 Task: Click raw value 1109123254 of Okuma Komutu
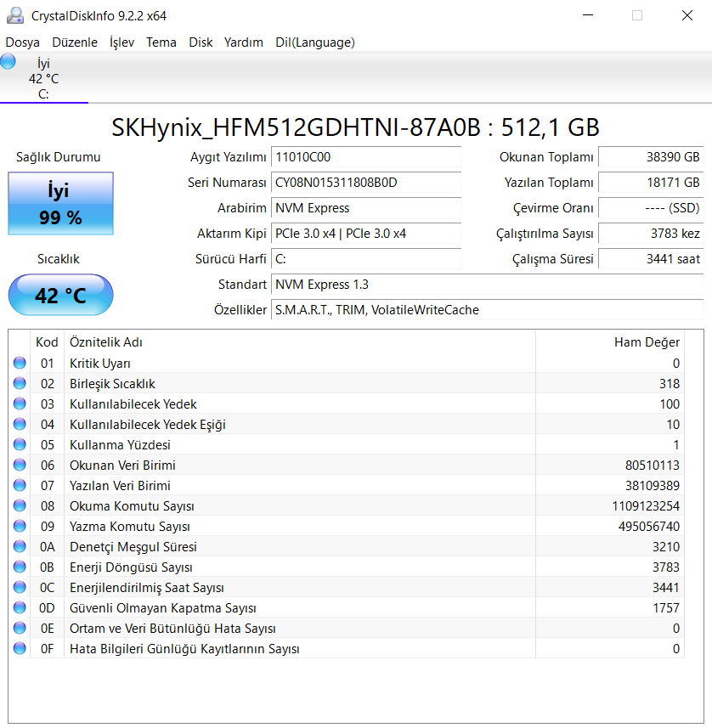coord(646,505)
